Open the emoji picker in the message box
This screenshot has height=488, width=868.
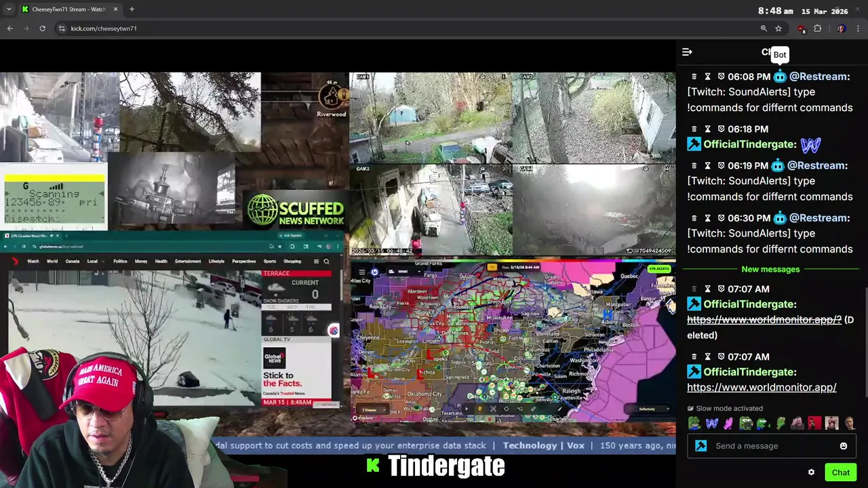click(x=844, y=446)
